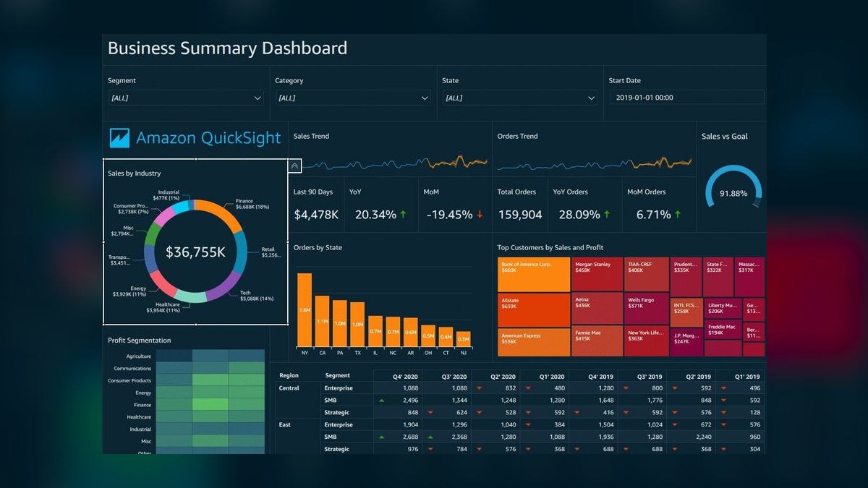Click the red down arrow next to -19.45% MoM
The width and height of the screenshot is (868, 488).
point(480,215)
